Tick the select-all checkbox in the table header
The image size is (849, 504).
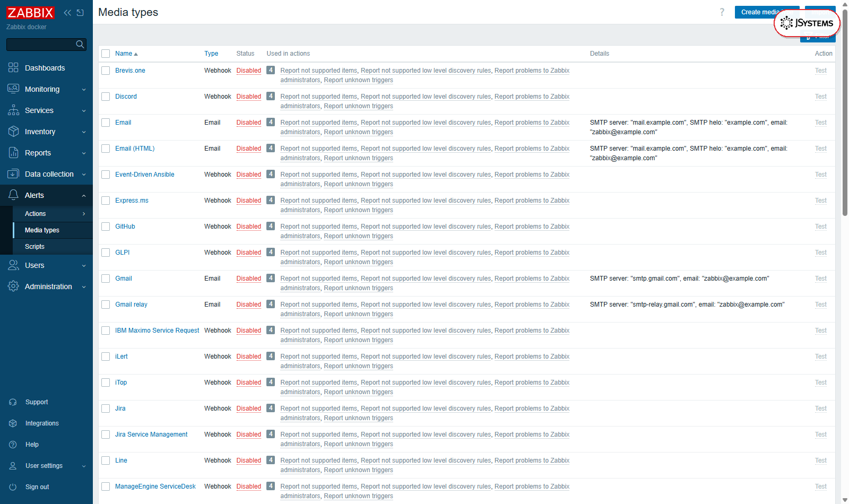click(x=106, y=54)
